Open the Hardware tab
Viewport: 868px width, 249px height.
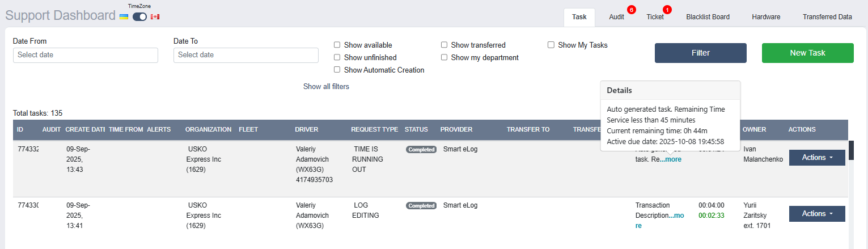[766, 17]
